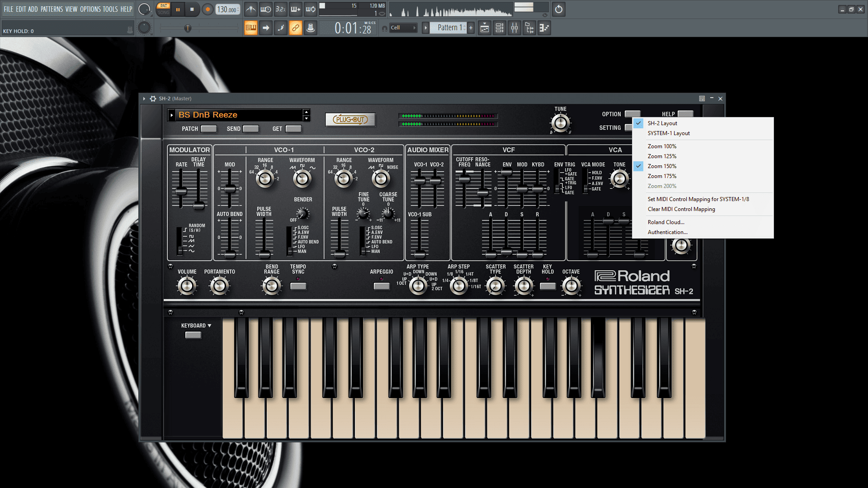Open the FILE menu

click(9, 9)
